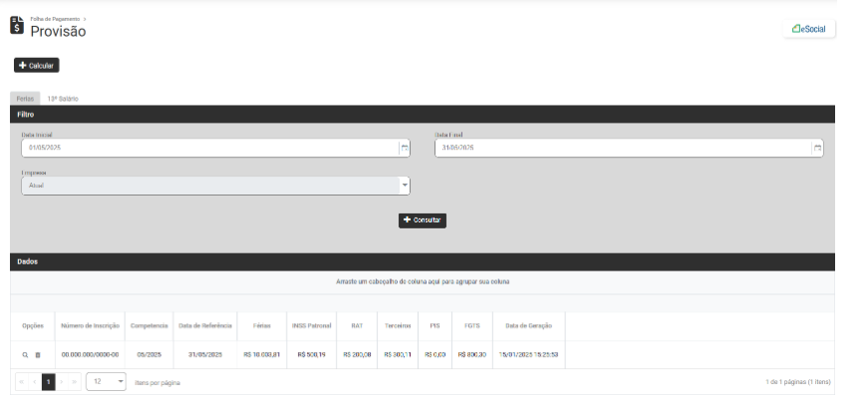Screen dimensions: 868x406
Task: Sort by INSS Patronal column header
Action: click(311, 325)
